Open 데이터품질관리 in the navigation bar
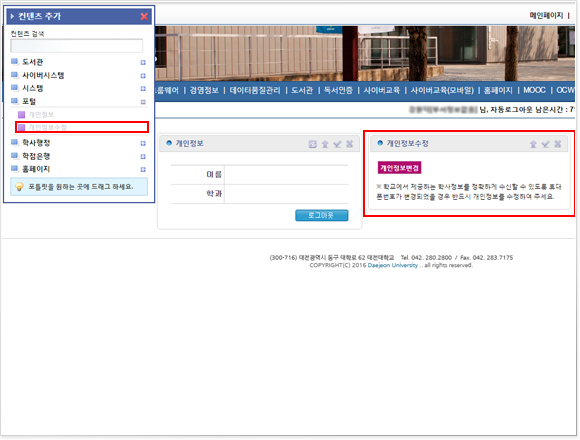The image size is (580, 440). click(255, 91)
